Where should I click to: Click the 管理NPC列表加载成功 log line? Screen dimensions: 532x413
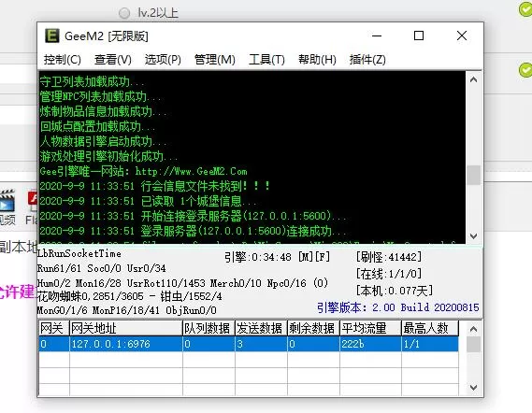(100, 96)
